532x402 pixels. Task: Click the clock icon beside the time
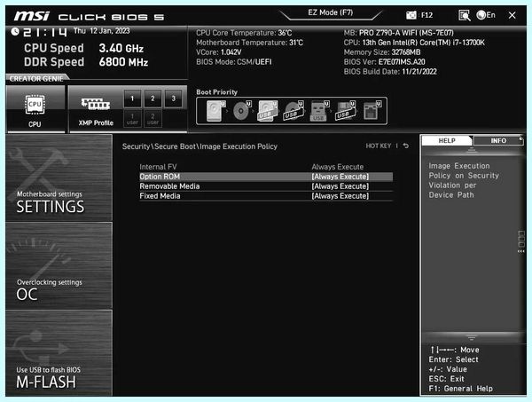coord(15,32)
